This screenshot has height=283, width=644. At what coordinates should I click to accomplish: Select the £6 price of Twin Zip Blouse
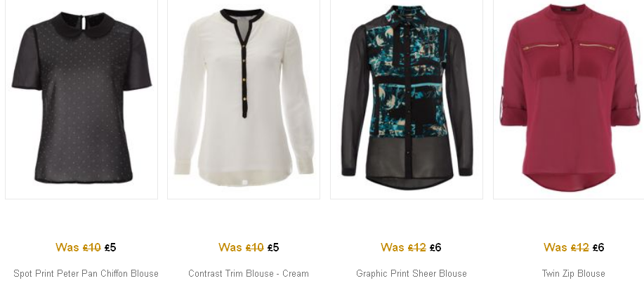click(598, 247)
